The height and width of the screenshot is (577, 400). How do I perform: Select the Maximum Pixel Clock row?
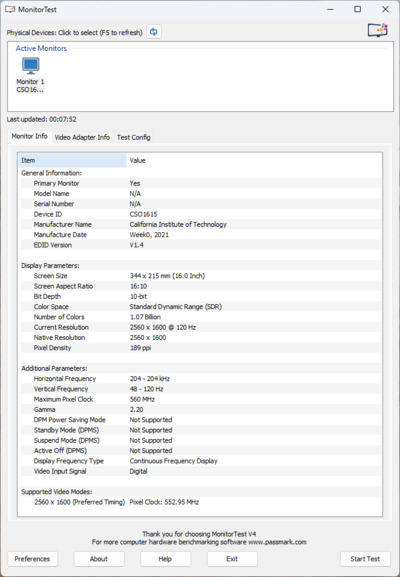201,399
